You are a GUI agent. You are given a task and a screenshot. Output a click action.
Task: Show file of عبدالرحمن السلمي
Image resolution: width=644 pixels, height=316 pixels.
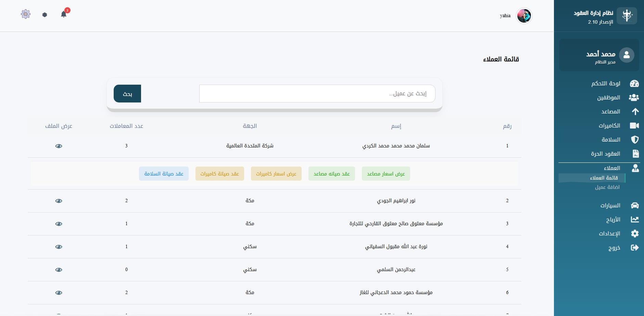(x=59, y=270)
